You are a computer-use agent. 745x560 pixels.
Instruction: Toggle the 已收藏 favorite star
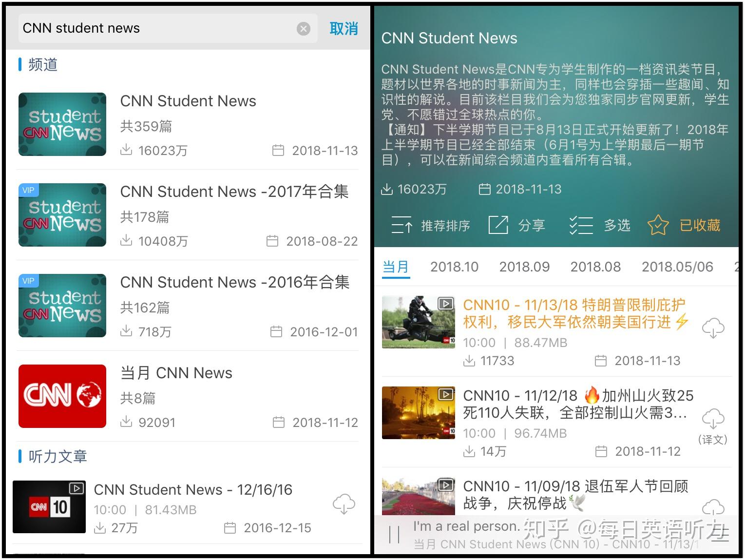pyautogui.click(x=658, y=225)
